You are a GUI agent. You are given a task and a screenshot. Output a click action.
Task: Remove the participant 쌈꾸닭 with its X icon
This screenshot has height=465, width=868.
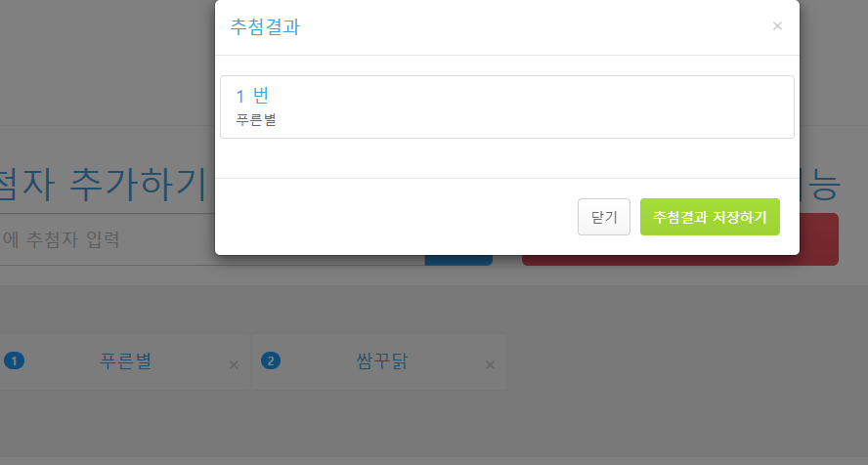coord(490,365)
